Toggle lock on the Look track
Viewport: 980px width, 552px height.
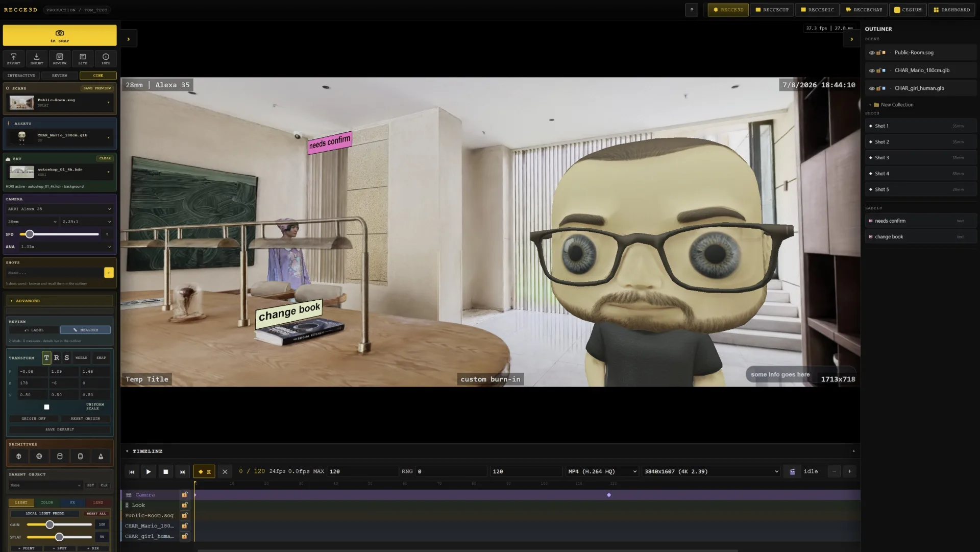[185, 505]
